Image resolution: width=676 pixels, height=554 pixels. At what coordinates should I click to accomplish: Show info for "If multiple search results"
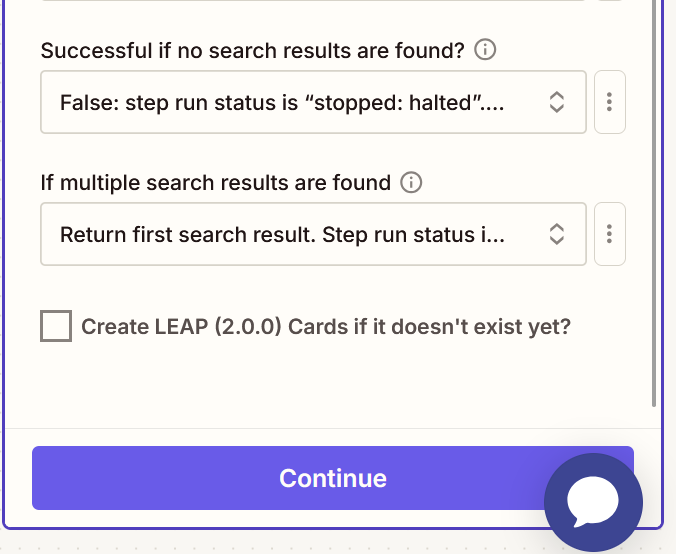pyautogui.click(x=410, y=183)
